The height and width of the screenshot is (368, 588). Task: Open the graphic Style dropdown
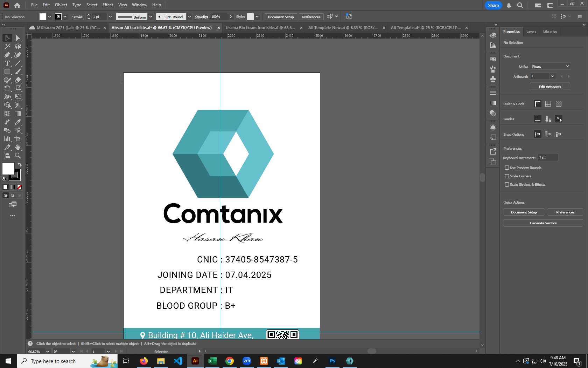click(257, 16)
